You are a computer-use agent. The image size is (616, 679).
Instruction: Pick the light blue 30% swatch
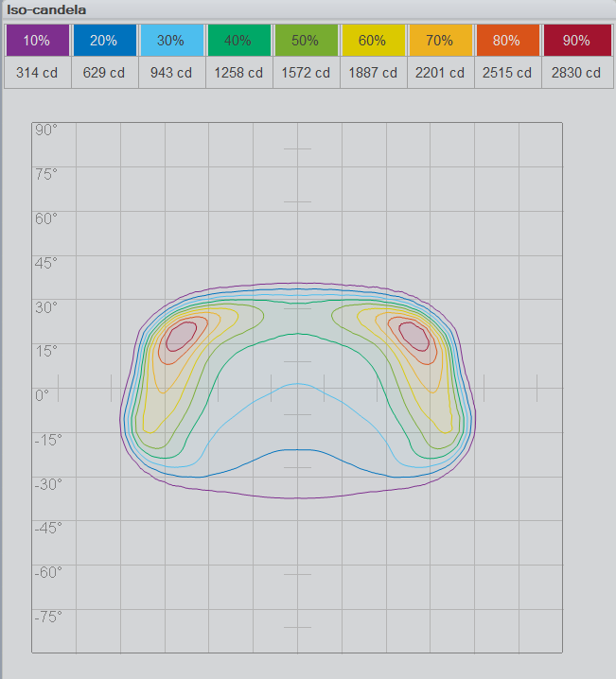pos(171,41)
